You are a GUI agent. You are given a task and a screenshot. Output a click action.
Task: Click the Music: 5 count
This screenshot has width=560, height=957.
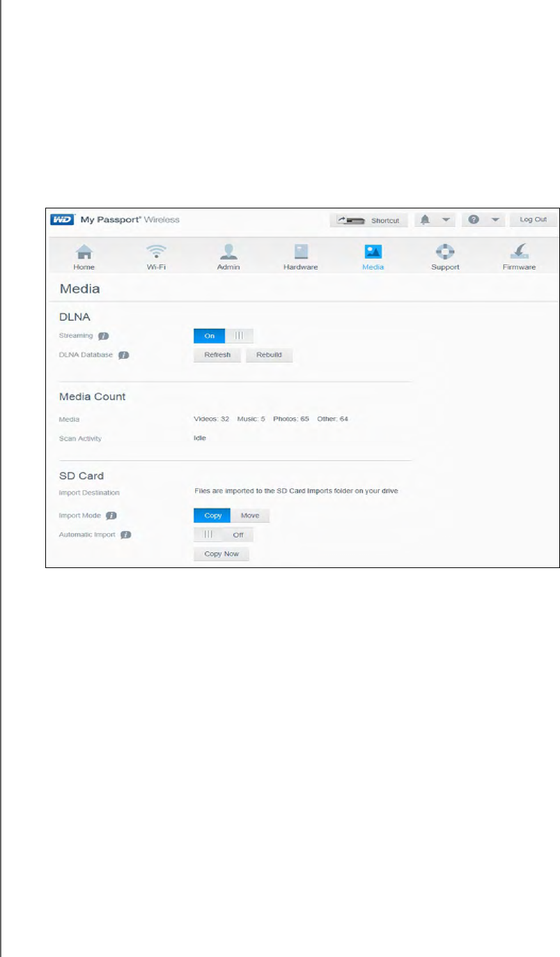point(251,419)
